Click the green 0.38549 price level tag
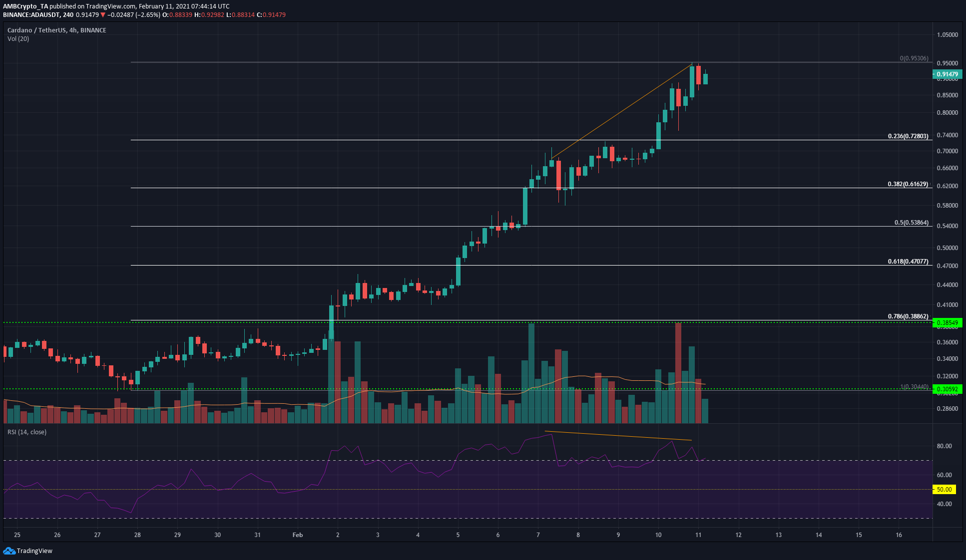 click(x=947, y=322)
